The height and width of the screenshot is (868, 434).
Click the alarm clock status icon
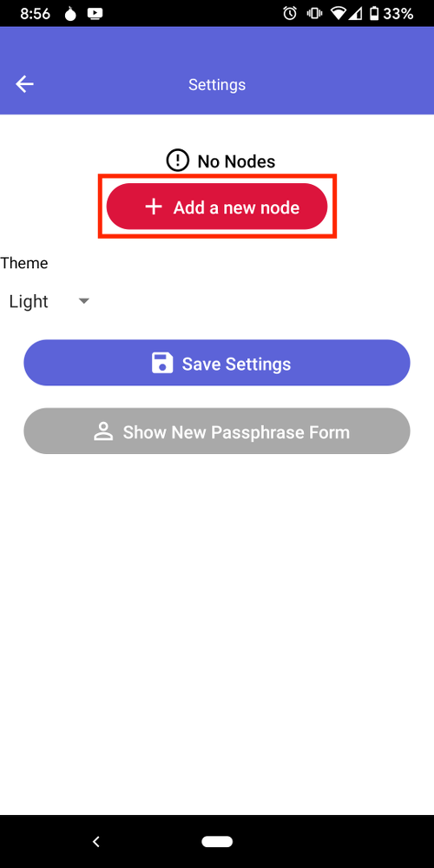pos(290,14)
